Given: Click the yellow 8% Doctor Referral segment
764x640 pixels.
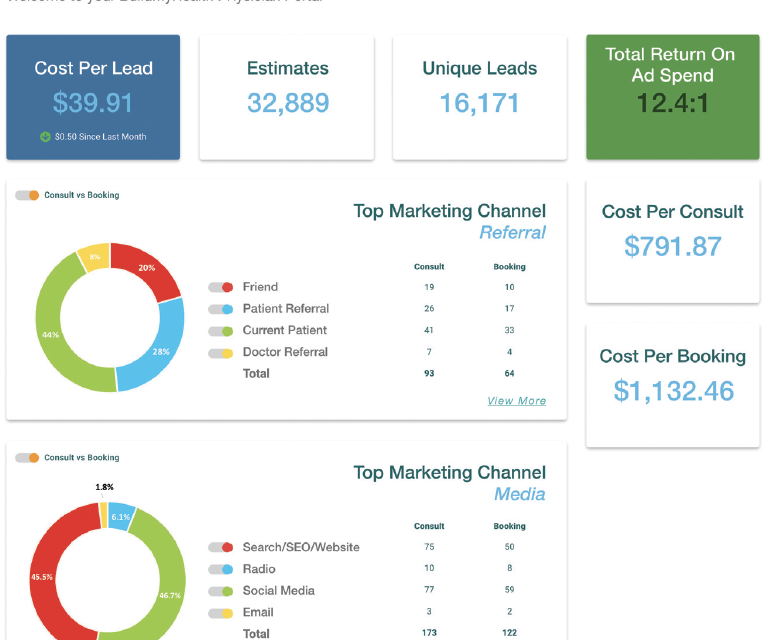Looking at the screenshot, I should click(x=95, y=257).
